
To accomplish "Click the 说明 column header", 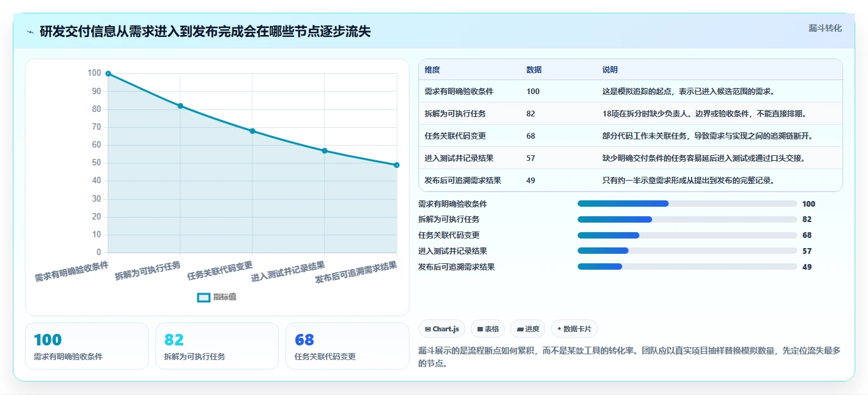I will tap(610, 70).
